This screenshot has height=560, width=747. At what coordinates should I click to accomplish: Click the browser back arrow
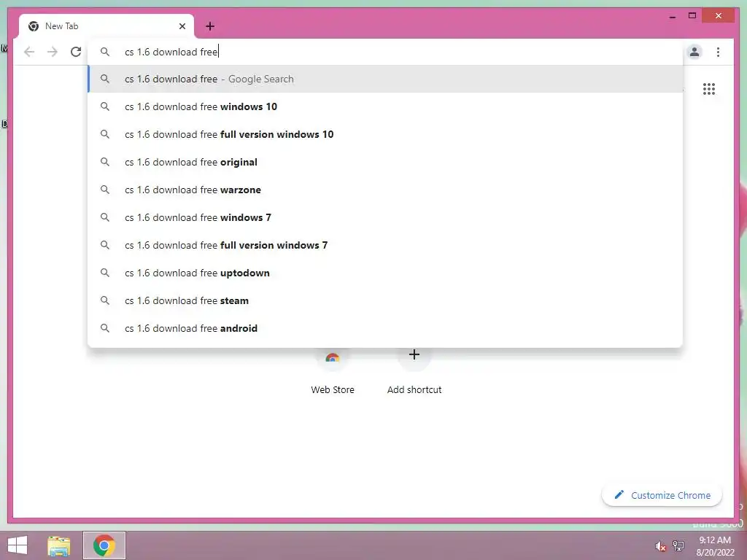tap(29, 52)
